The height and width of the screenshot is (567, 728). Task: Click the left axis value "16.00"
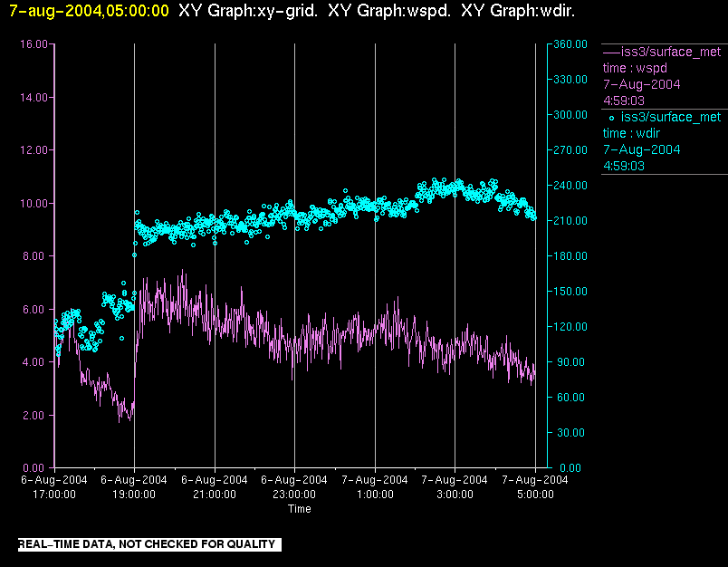tap(34, 44)
